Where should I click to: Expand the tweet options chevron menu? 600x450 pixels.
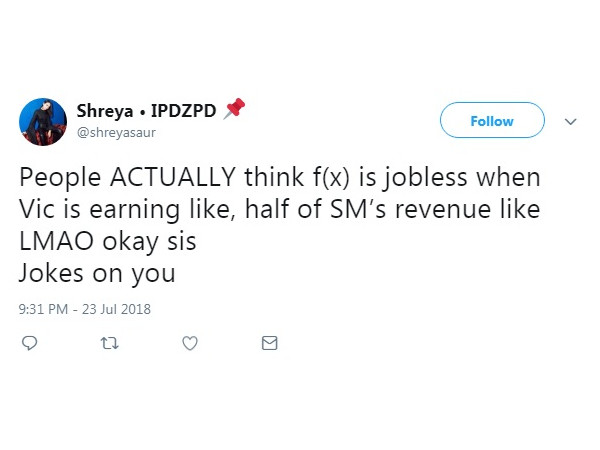coord(571,121)
